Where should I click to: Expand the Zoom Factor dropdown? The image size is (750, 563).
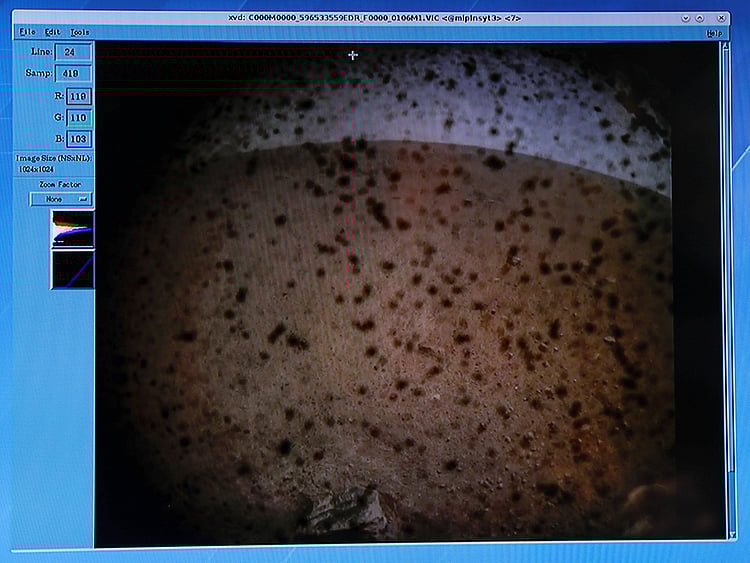60,198
